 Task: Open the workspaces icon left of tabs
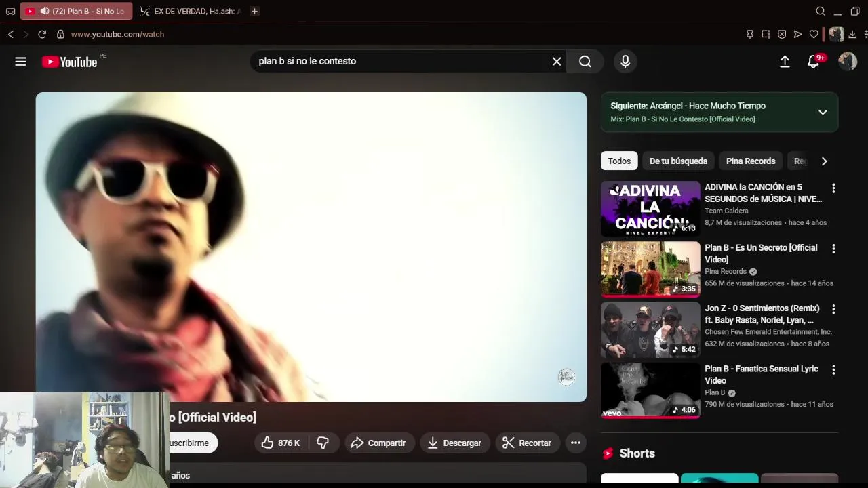(x=10, y=11)
